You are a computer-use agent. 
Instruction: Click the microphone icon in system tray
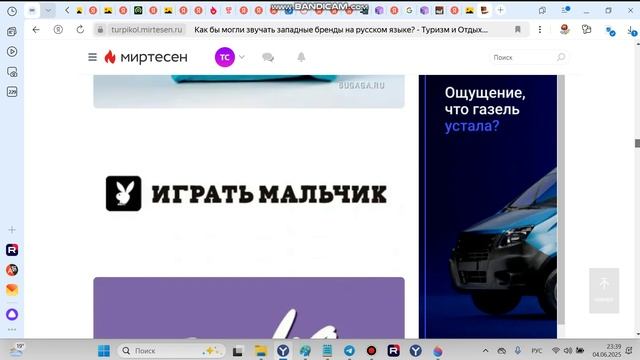518,351
